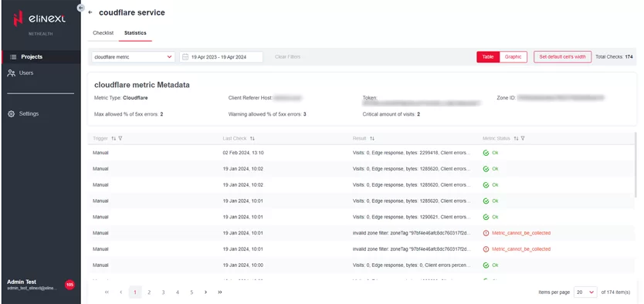Click the Projects list icon
Viewport: 644px width, 304px height.
click(13, 57)
